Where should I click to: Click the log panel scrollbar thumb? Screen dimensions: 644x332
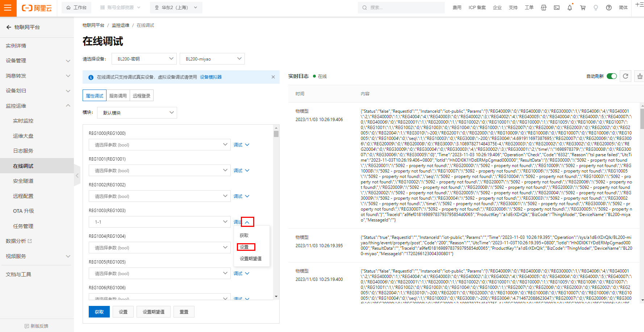point(642,118)
